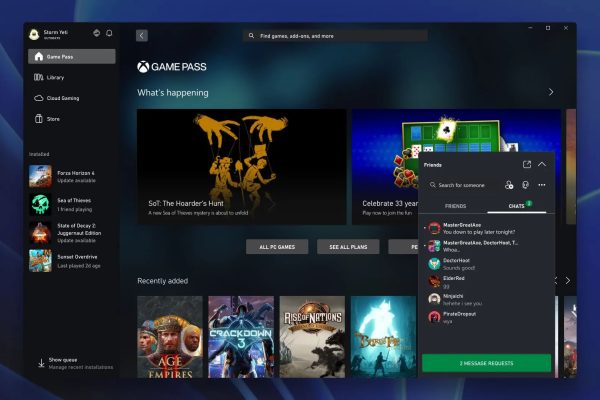
Task: Go back with the back arrow button
Action: [142, 36]
